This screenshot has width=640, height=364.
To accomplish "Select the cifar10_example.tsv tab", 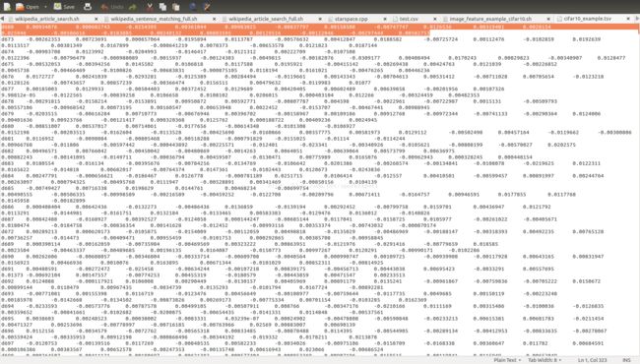I will tap(588, 19).
